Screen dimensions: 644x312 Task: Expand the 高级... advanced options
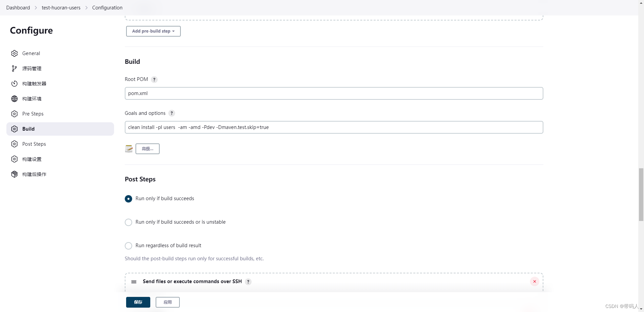click(x=148, y=149)
